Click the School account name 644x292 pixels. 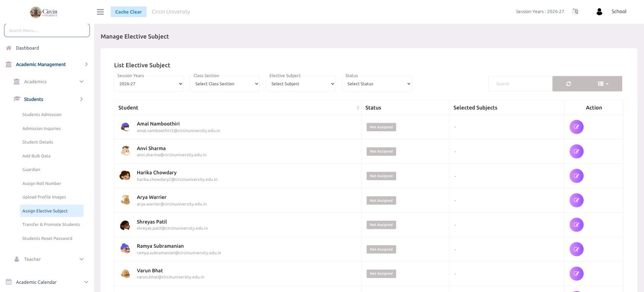coord(619,11)
